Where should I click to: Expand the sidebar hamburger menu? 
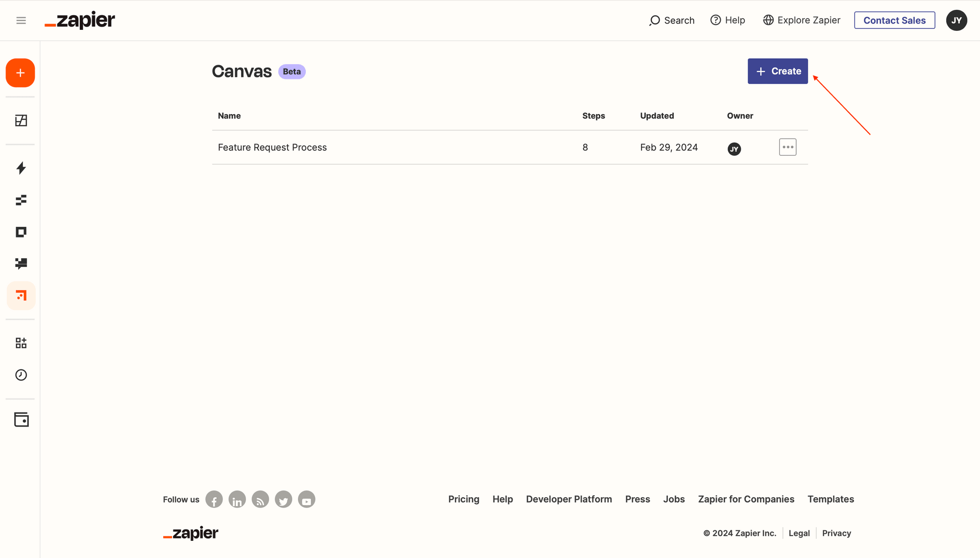click(x=22, y=20)
